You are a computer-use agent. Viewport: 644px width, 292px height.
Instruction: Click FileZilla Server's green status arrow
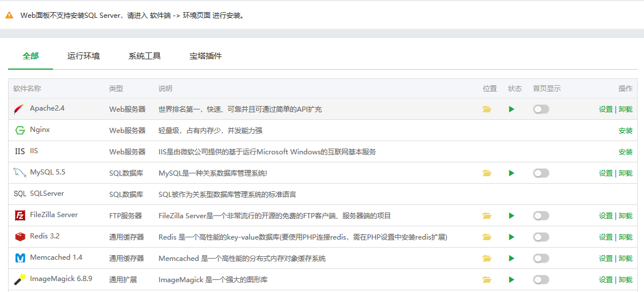pyautogui.click(x=512, y=215)
